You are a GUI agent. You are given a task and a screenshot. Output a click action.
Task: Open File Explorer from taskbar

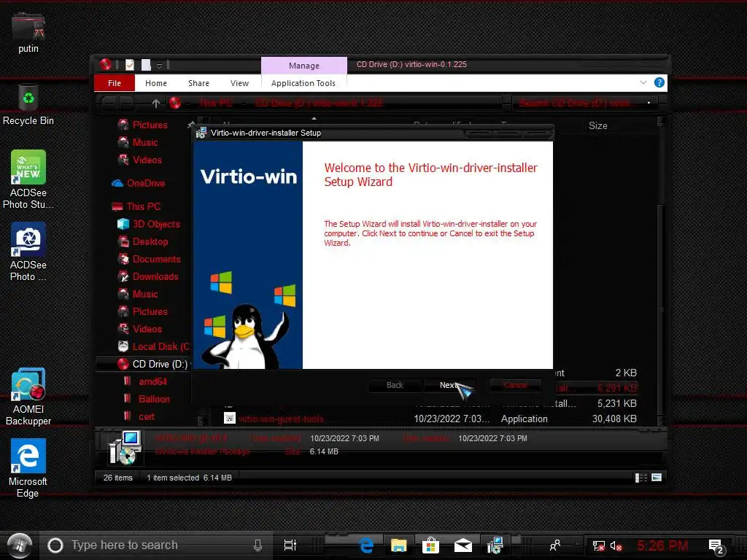(x=398, y=545)
